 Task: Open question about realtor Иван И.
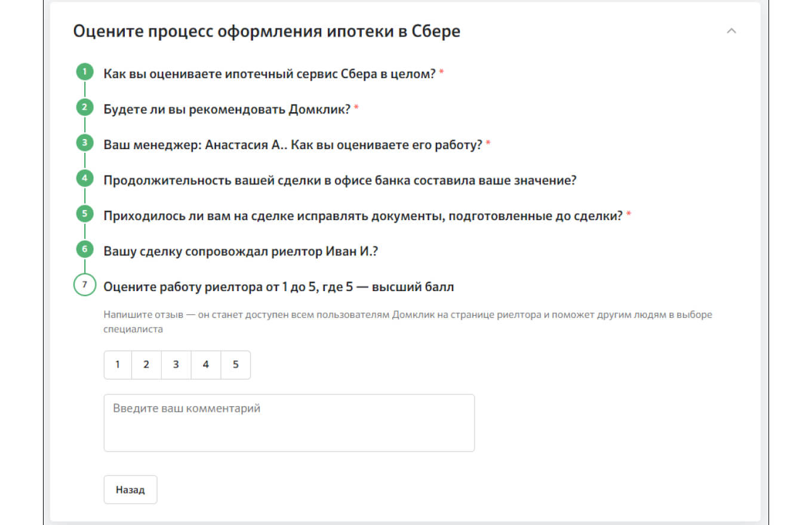241,251
